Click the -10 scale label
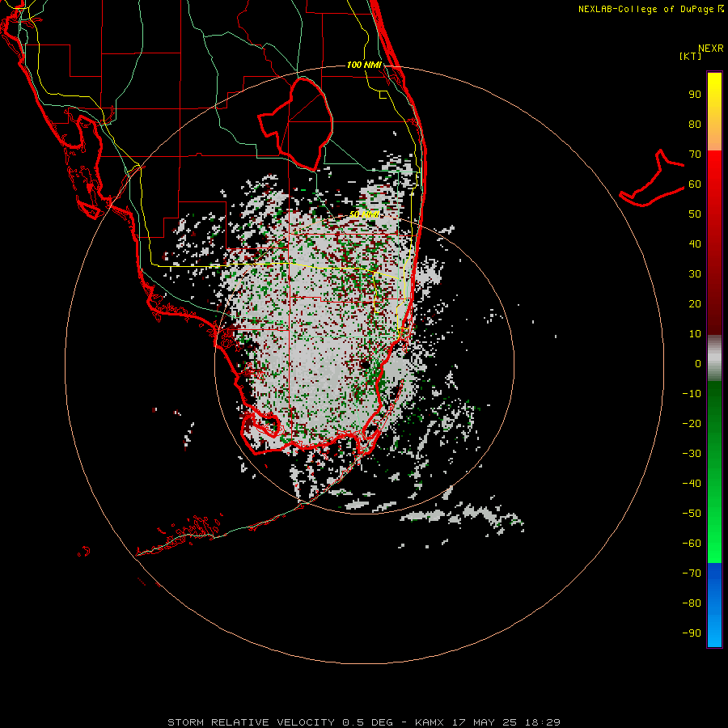This screenshot has height=728, width=728. 692,394
